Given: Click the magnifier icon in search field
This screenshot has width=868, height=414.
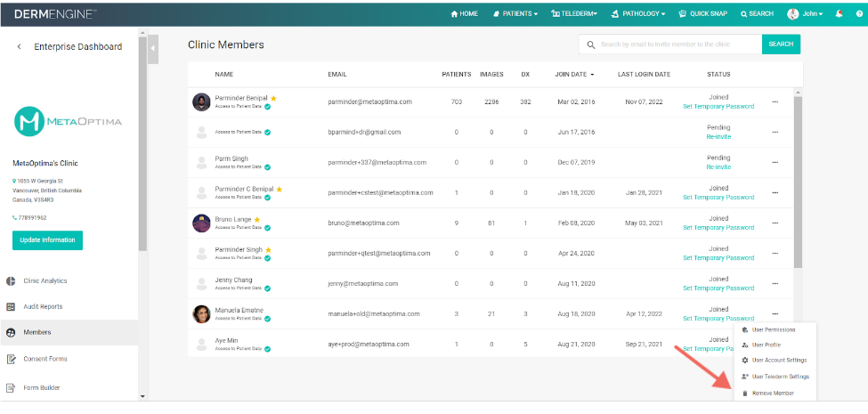Looking at the screenshot, I should pos(590,45).
